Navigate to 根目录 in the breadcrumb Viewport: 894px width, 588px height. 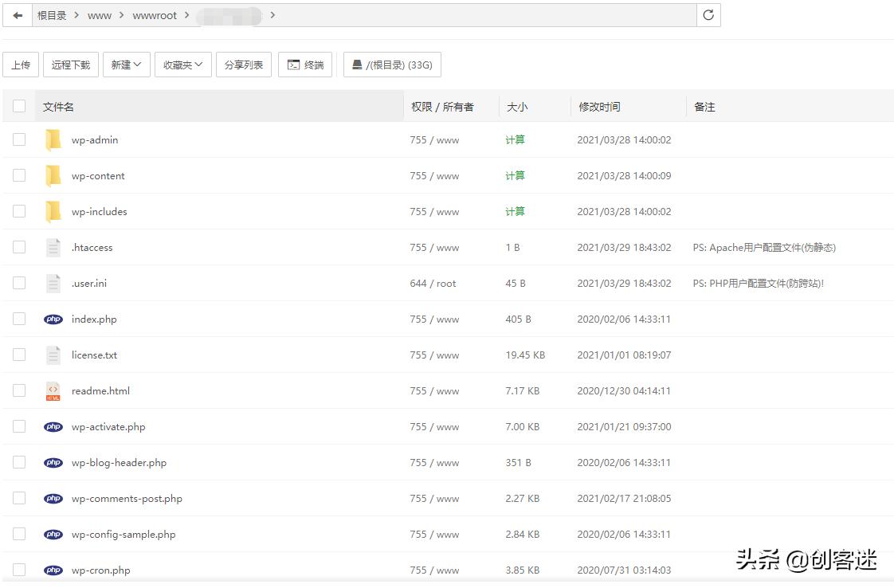[52, 15]
